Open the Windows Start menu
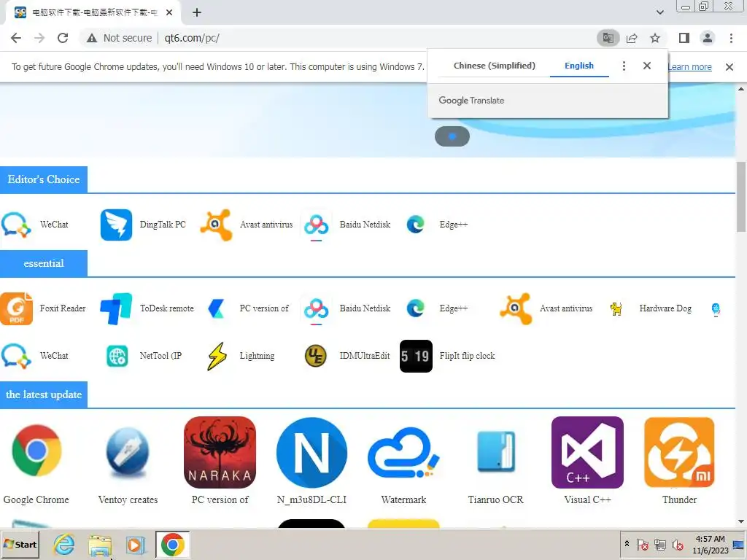Screen dimensions: 747x560 point(20,545)
